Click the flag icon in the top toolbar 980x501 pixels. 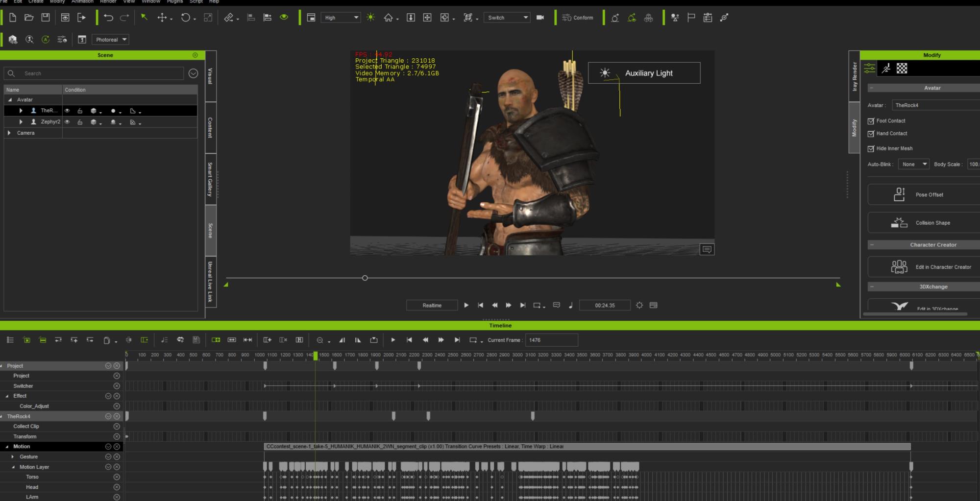point(691,18)
